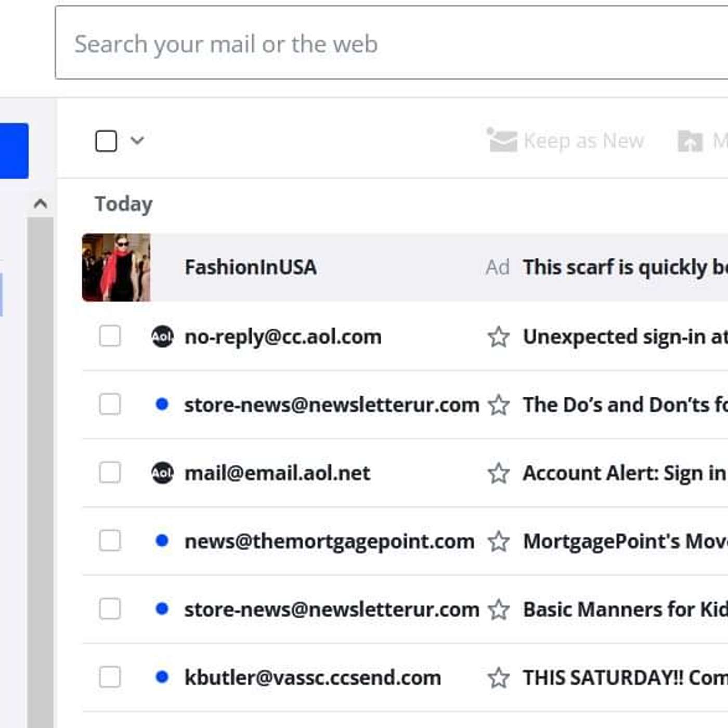The image size is (728, 728).
Task: Open the mail@email.aol.net Account Alert message
Action: 624,473
